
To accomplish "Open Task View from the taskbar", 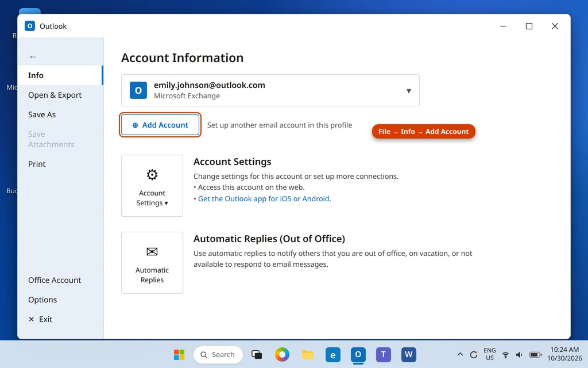I will 257,355.
